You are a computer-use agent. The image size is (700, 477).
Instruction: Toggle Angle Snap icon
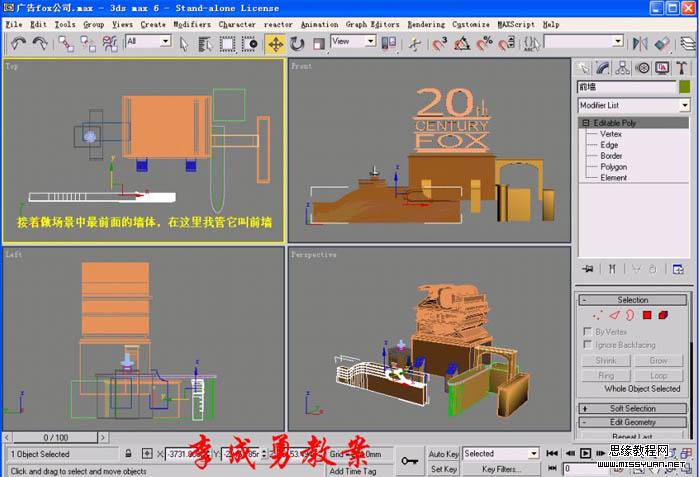[x=462, y=44]
